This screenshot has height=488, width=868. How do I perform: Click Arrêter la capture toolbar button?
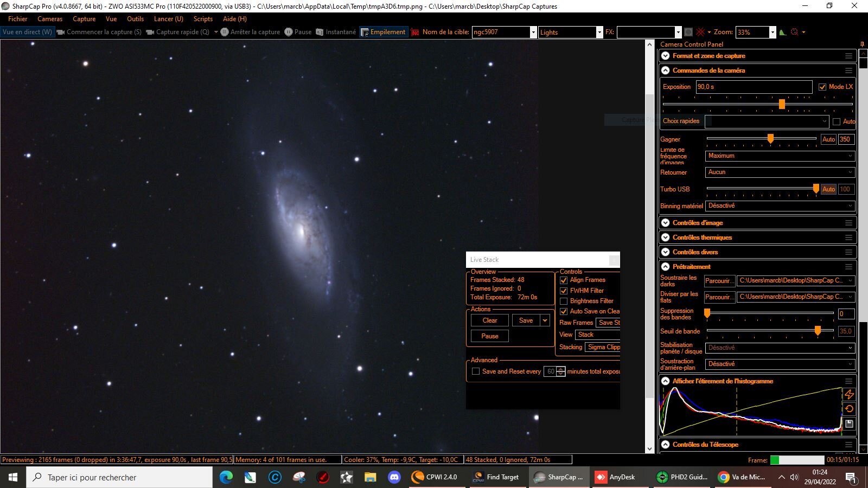coord(251,32)
